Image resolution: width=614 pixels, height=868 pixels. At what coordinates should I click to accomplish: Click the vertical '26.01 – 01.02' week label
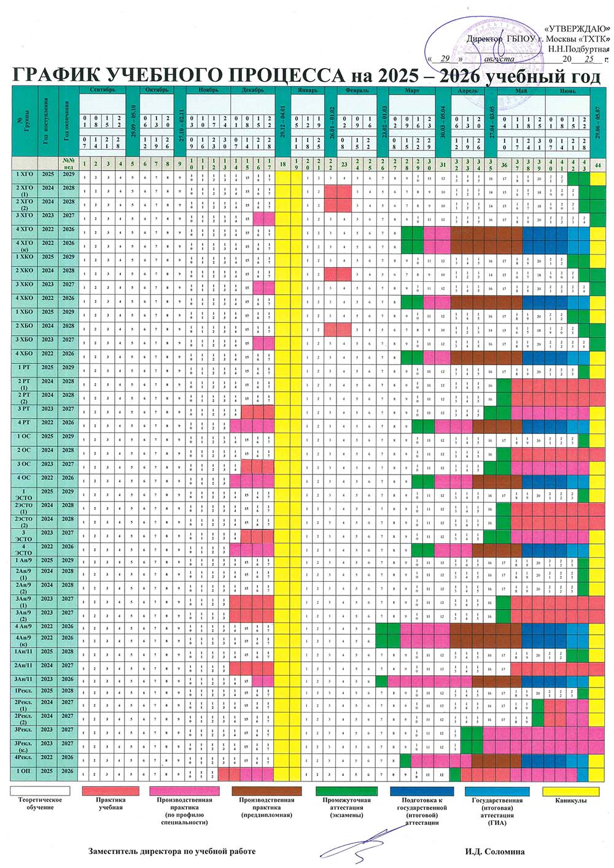(332, 122)
